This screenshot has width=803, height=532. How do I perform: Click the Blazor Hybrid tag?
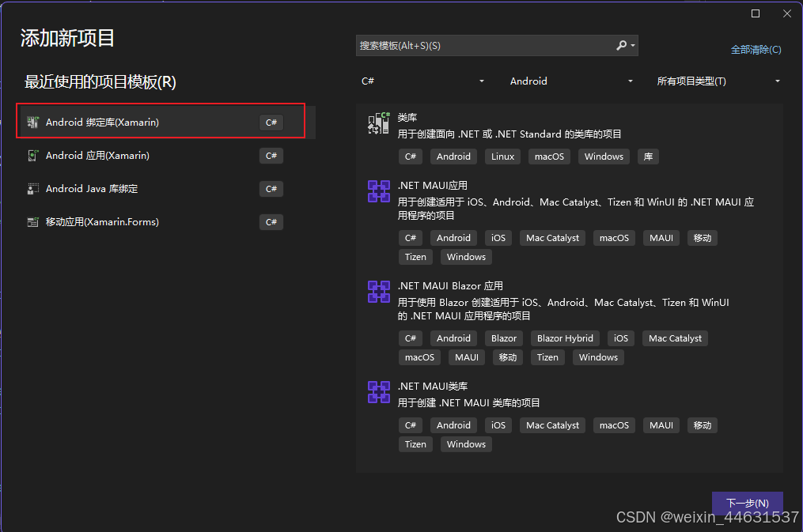point(565,338)
